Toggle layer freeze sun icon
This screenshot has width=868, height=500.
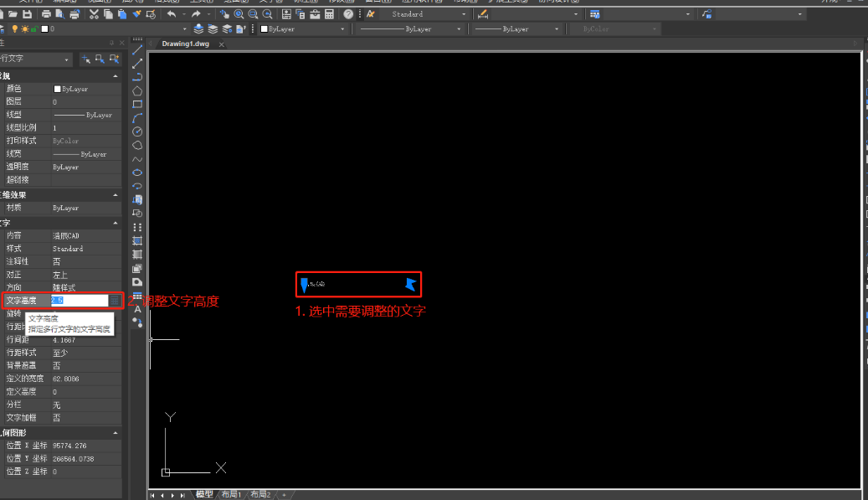coord(25,28)
